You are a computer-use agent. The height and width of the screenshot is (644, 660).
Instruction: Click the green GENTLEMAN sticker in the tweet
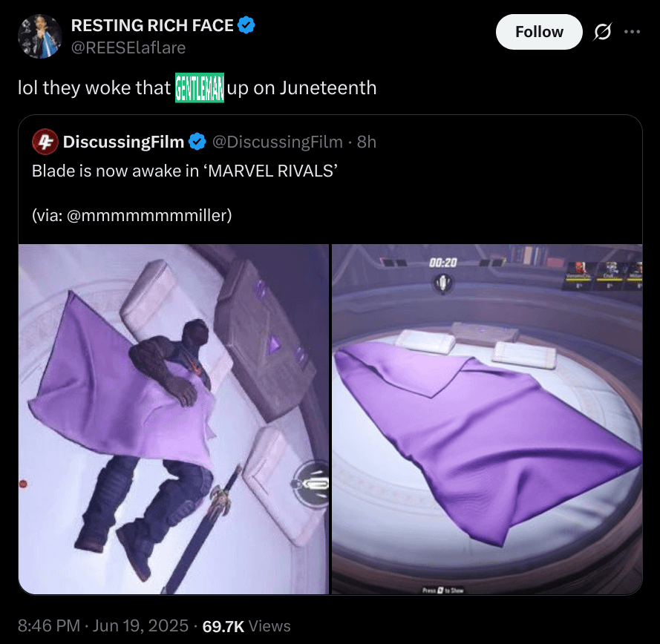200,88
